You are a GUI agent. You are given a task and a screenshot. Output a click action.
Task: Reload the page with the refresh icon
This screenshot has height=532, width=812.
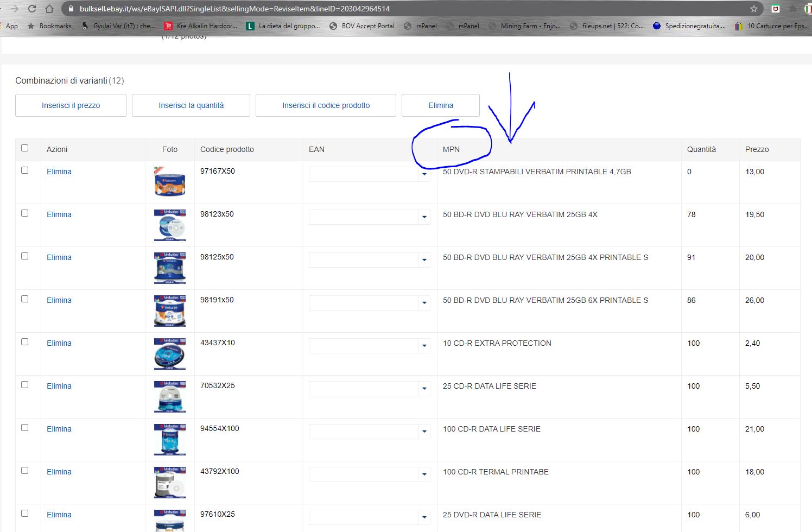tap(31, 9)
